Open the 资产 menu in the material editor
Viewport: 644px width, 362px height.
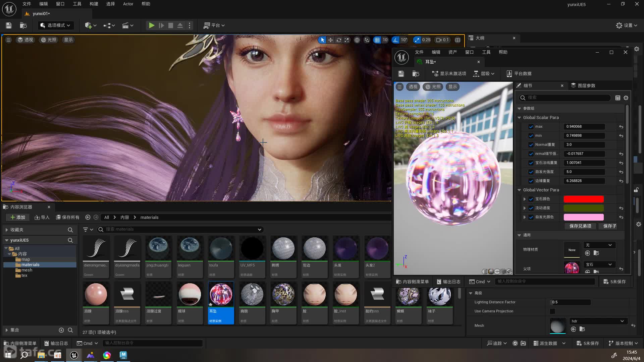coord(453,52)
